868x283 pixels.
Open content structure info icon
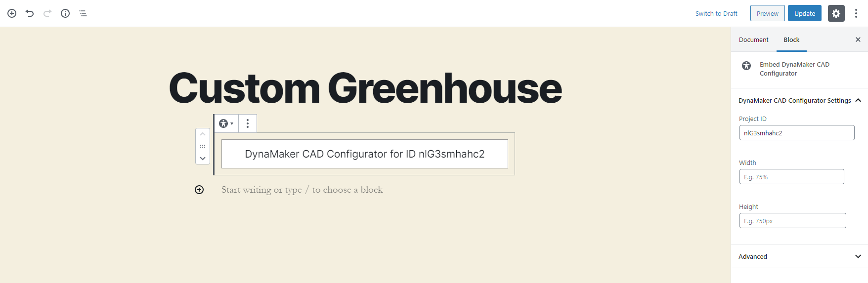pyautogui.click(x=65, y=13)
